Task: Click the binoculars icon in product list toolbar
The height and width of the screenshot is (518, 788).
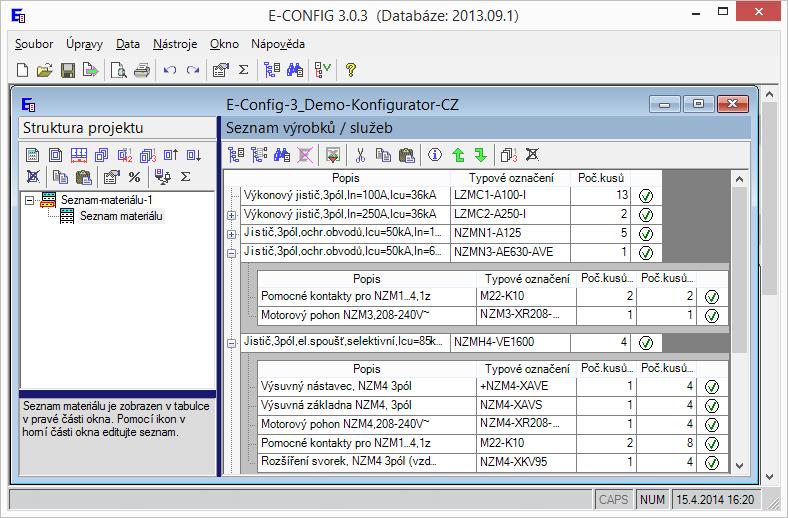Action: point(282,155)
